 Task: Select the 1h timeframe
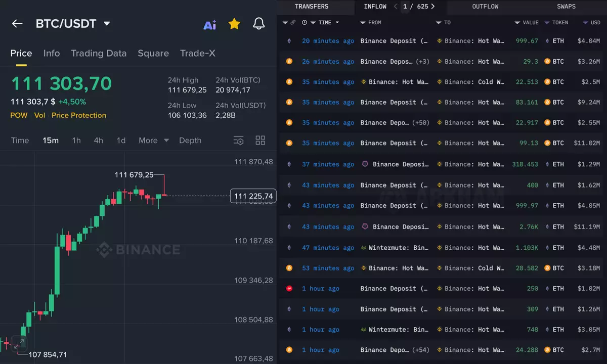[76, 141]
